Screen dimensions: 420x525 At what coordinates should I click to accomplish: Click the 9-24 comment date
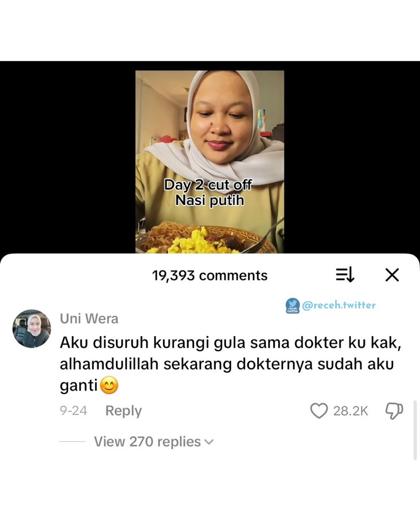(73, 411)
